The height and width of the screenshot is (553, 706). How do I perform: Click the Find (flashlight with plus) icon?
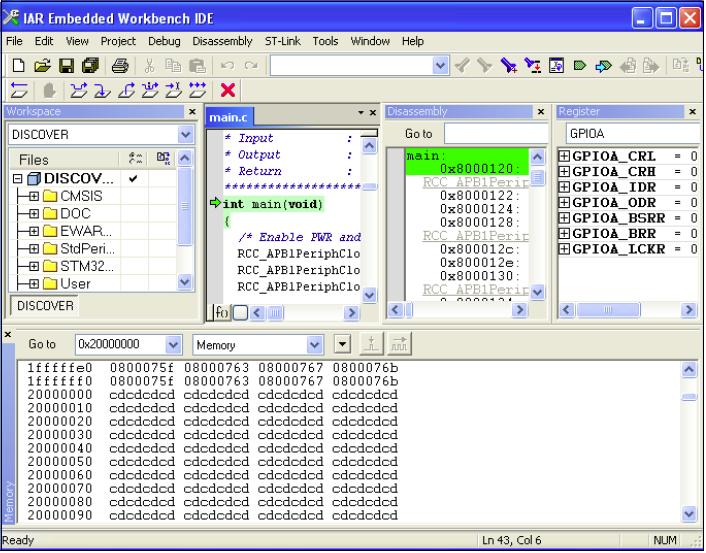coord(509,66)
